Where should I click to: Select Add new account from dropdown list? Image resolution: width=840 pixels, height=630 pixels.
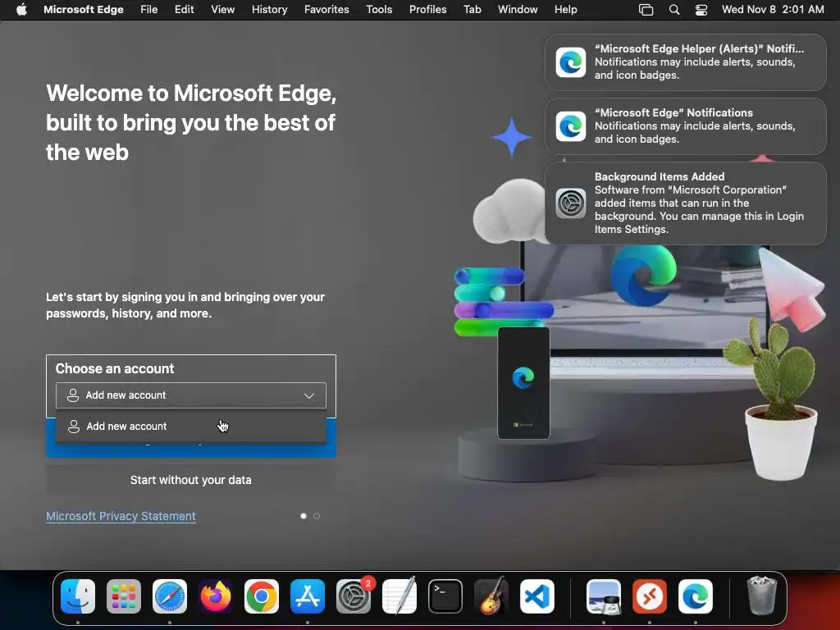point(190,427)
